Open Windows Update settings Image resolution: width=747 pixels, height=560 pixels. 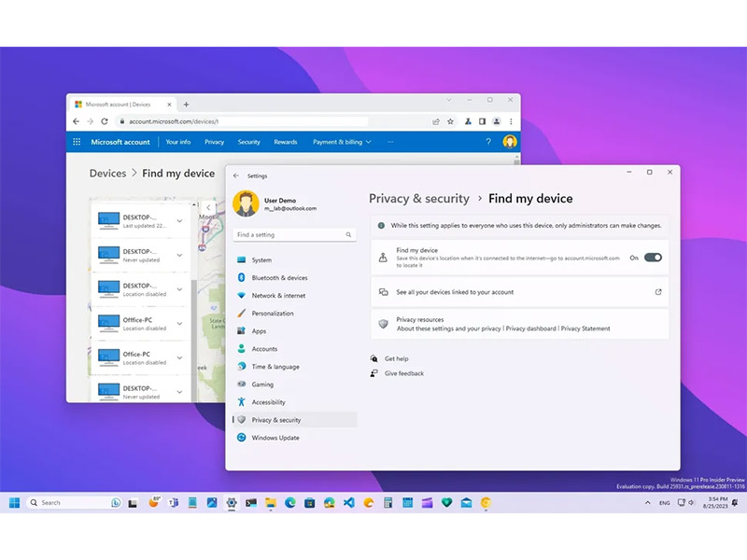(x=294, y=438)
